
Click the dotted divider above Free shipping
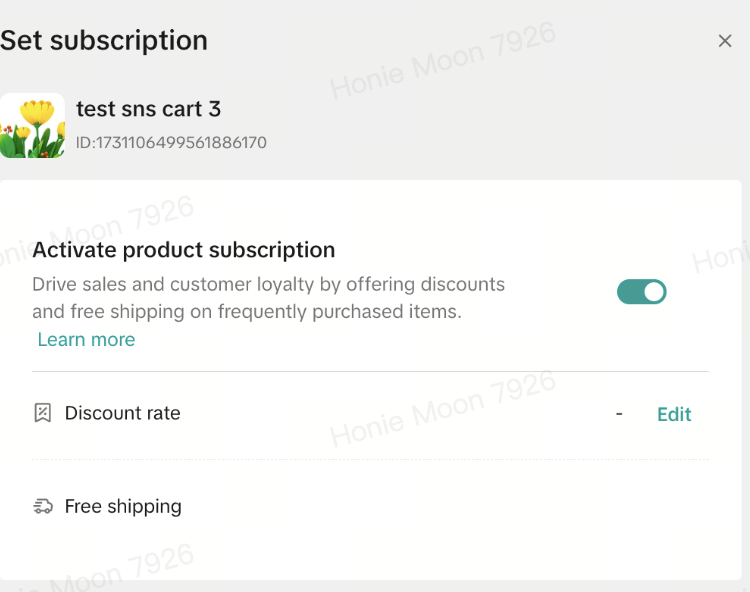[x=370, y=460]
